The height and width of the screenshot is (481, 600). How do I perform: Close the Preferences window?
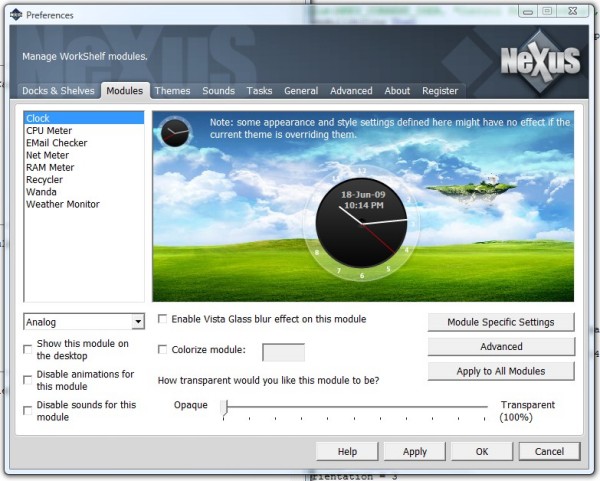point(572,11)
